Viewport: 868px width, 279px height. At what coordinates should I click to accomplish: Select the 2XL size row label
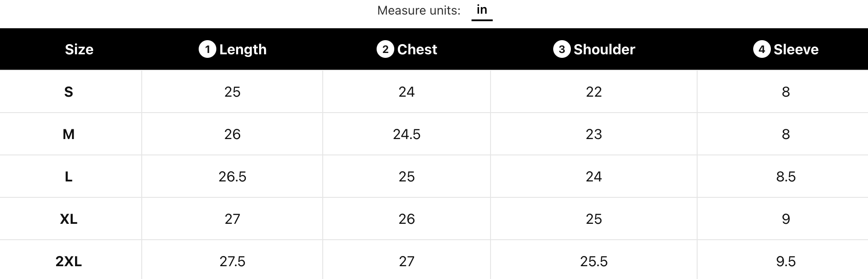coord(68,261)
